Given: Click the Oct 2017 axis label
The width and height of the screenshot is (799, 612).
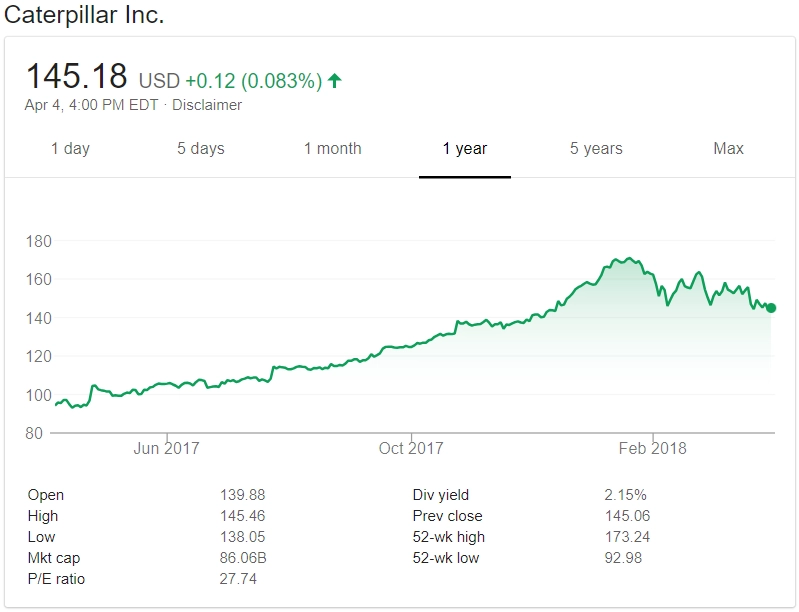Looking at the screenshot, I should click(411, 448).
